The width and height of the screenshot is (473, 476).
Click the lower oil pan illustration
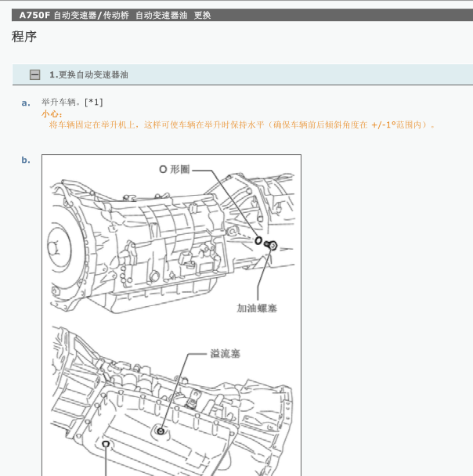(x=172, y=401)
